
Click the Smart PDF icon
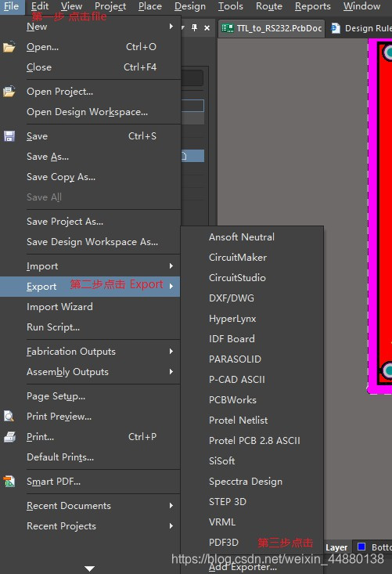(x=9, y=482)
